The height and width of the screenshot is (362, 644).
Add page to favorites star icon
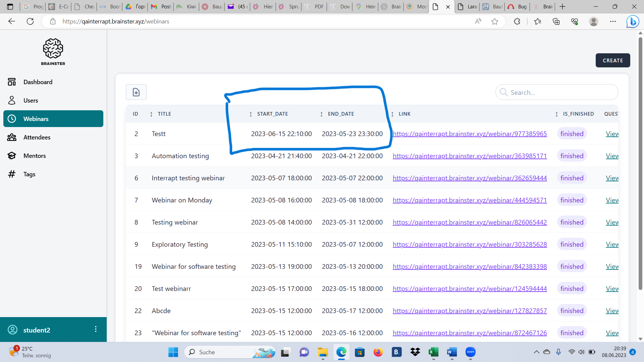[494, 21]
